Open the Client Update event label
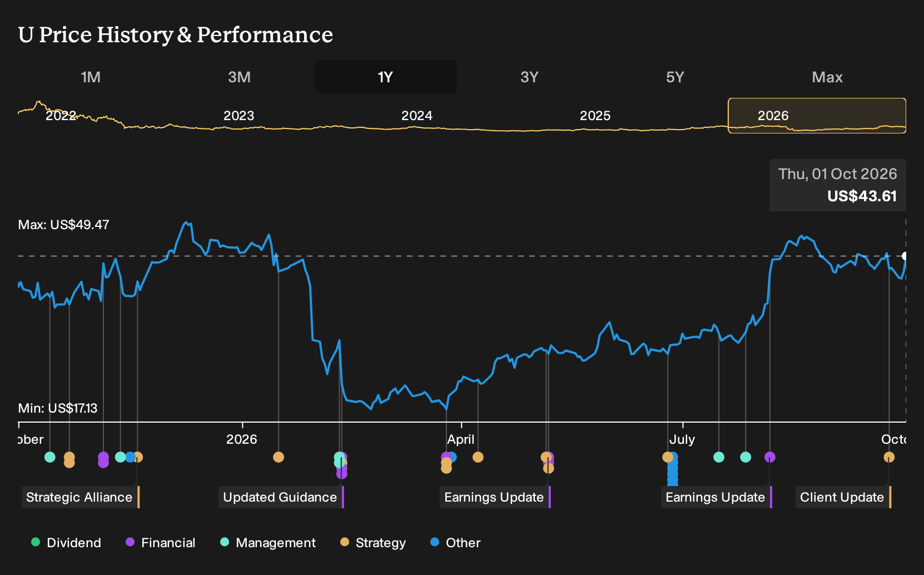The width and height of the screenshot is (924, 575). coord(843,497)
